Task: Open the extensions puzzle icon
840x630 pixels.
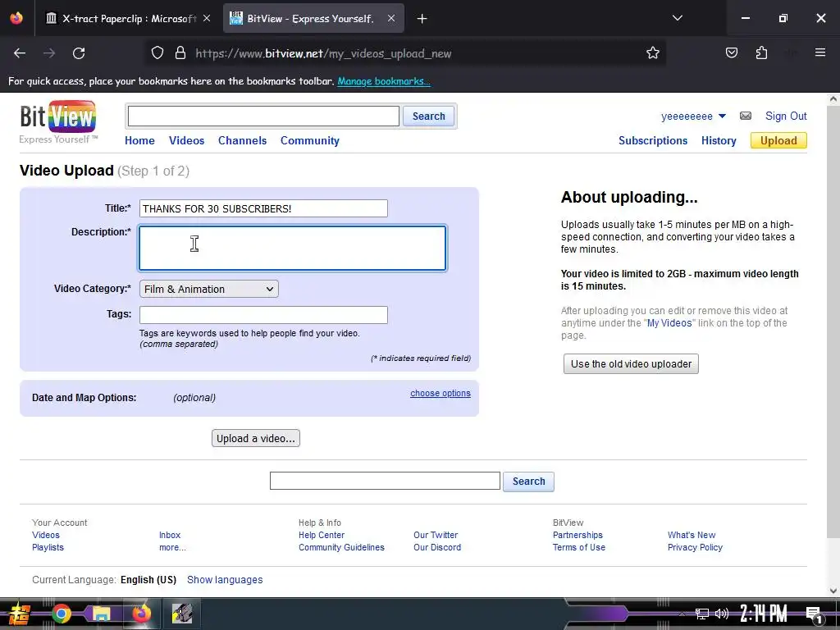Action: tap(761, 53)
